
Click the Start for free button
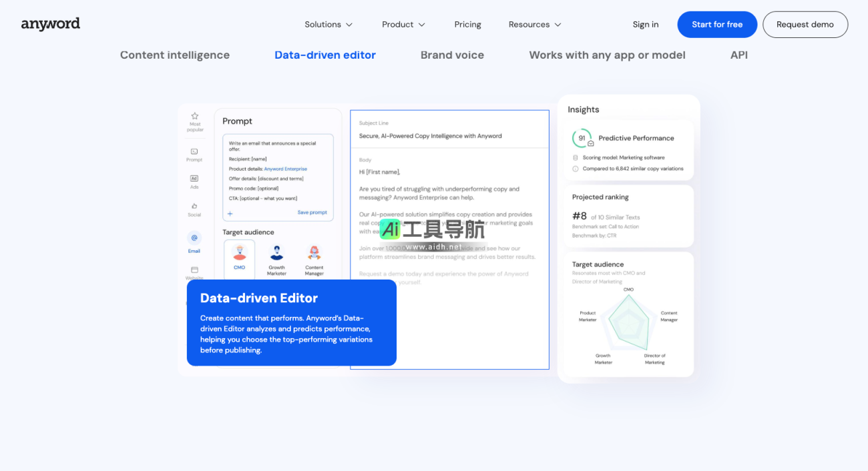(717, 25)
